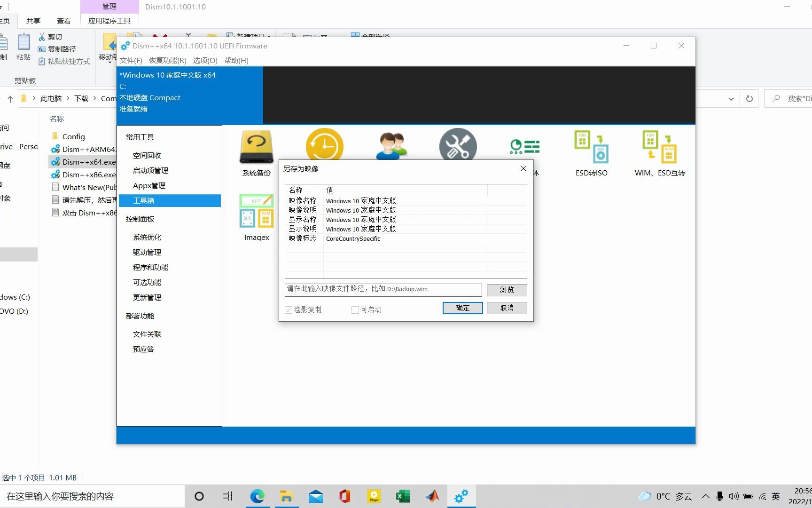Expand the Explorer address history dropdown
Image resolution: width=812 pixels, height=508 pixels.
tap(731, 99)
